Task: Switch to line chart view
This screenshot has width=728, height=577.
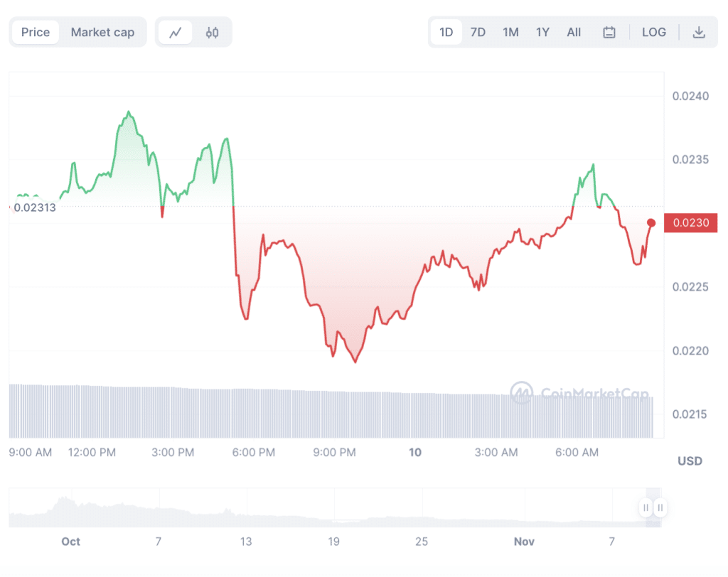Action: (x=176, y=32)
